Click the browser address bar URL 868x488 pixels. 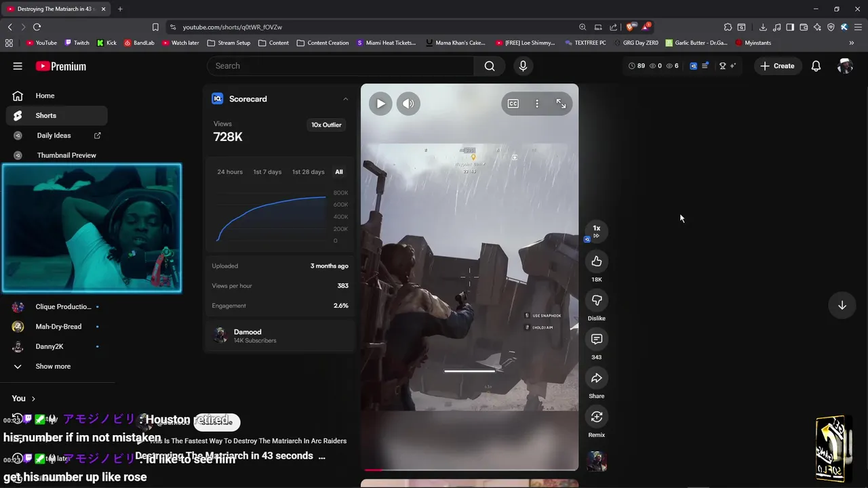232,27
